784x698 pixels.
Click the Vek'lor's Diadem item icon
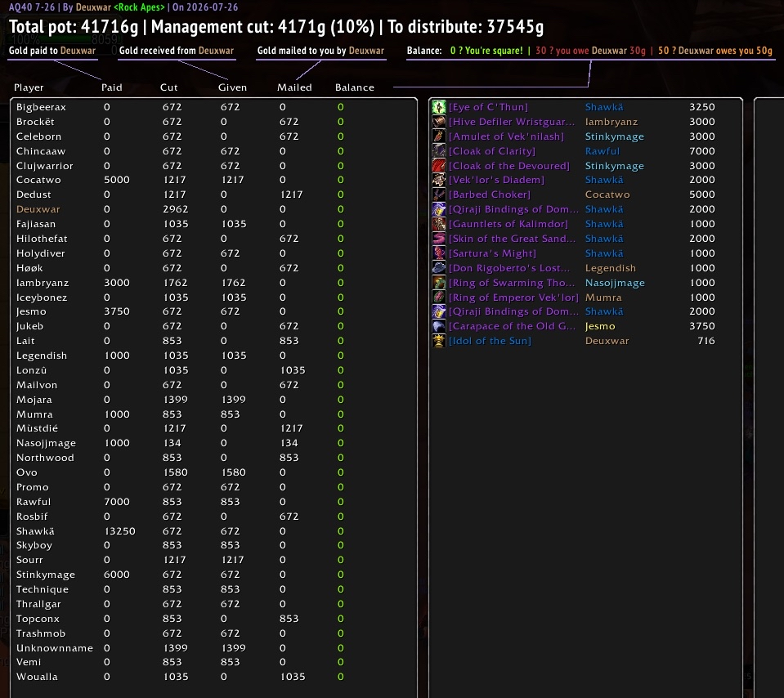438,180
